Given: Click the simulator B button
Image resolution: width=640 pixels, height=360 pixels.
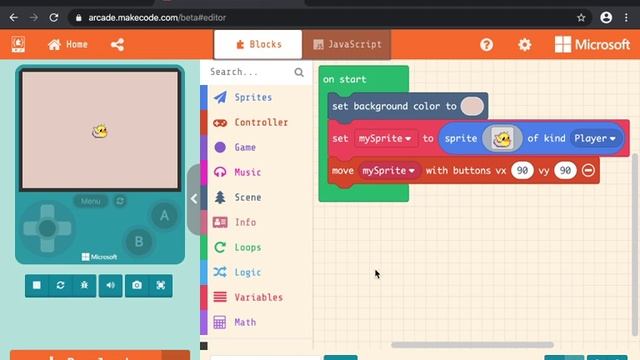Looking at the screenshot, I should pyautogui.click(x=139, y=242).
